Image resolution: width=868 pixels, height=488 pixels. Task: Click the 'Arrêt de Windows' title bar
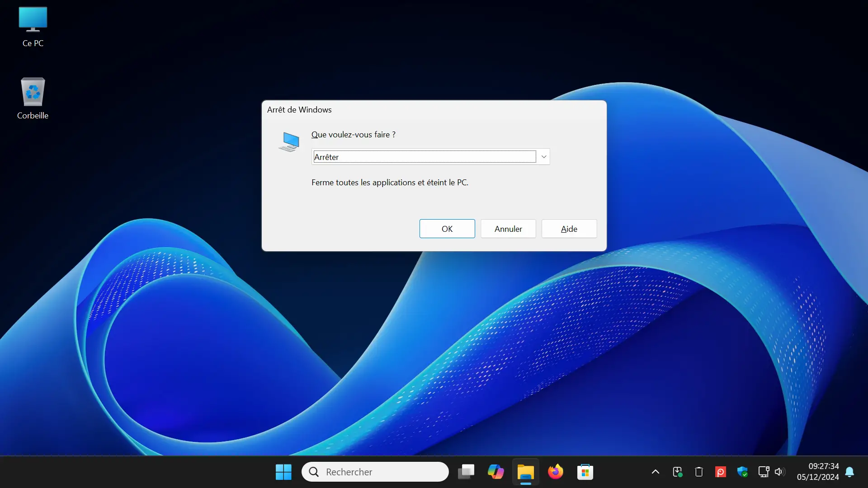click(434, 110)
